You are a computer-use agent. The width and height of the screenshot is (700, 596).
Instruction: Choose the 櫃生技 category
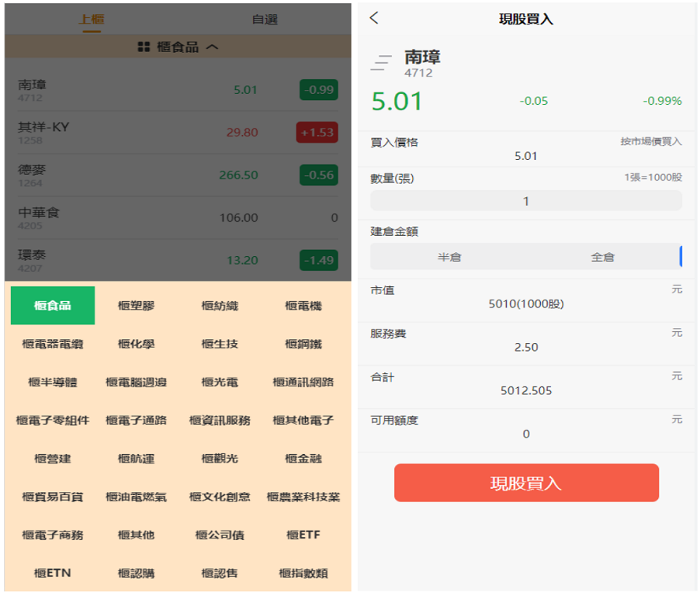[x=219, y=345]
